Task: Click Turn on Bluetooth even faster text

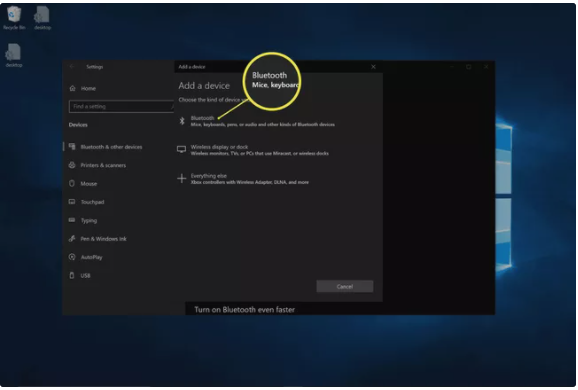Action: tap(244, 310)
